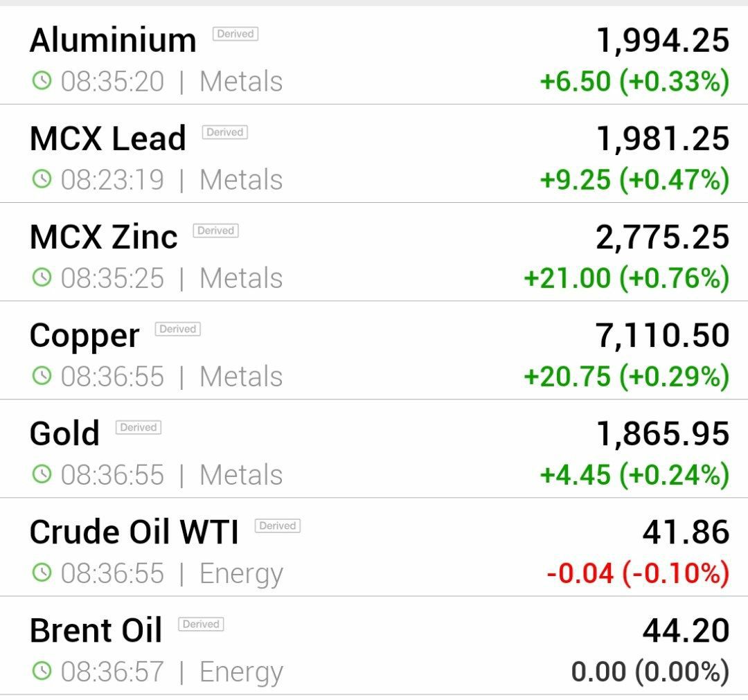This screenshot has width=748, height=700.
Task: Open the Aluminium commodity entry
Action: 374,55
